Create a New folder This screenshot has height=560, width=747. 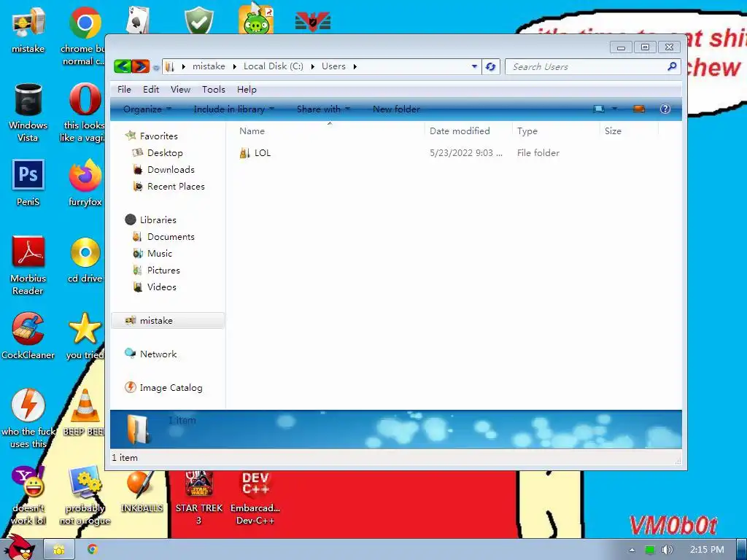point(396,109)
